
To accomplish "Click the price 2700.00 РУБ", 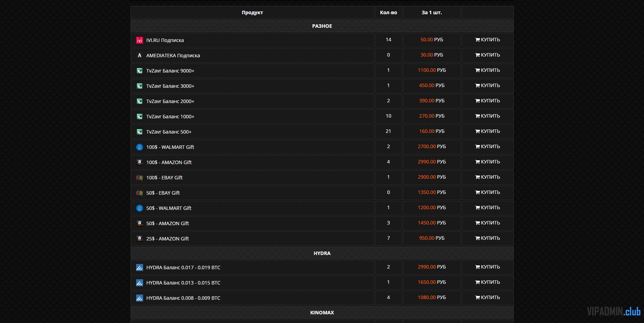I will tap(432, 147).
